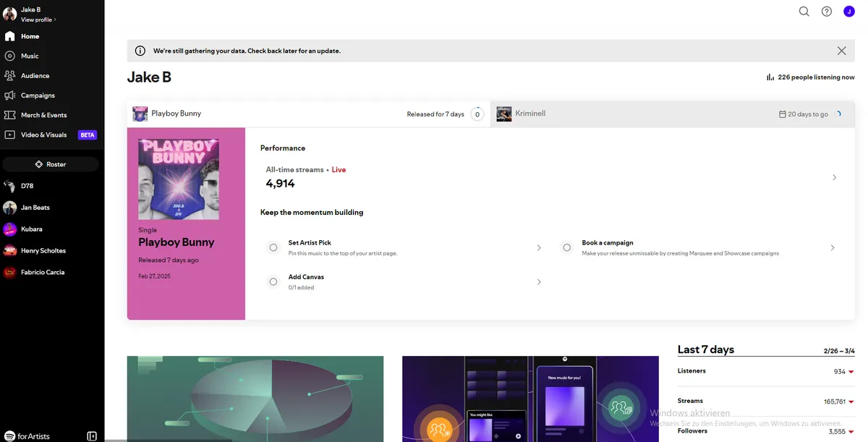Open the search icon in top bar
The image size is (868, 442).
804,12
